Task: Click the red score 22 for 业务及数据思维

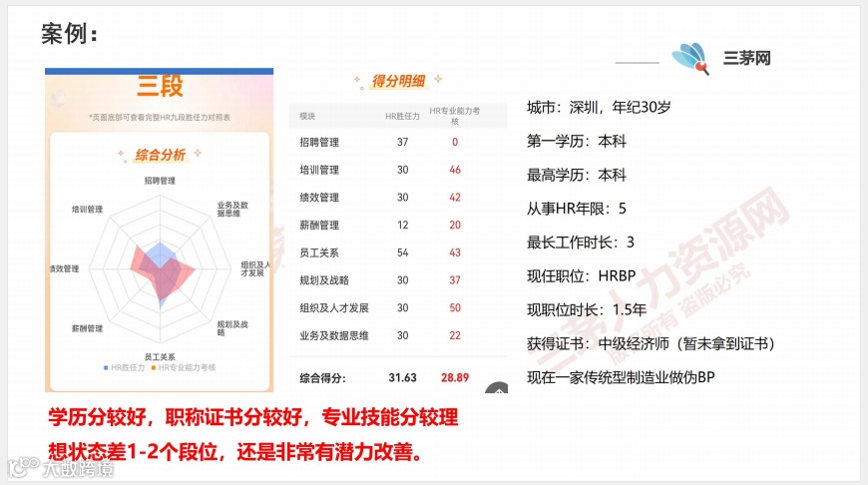Action: pos(455,336)
